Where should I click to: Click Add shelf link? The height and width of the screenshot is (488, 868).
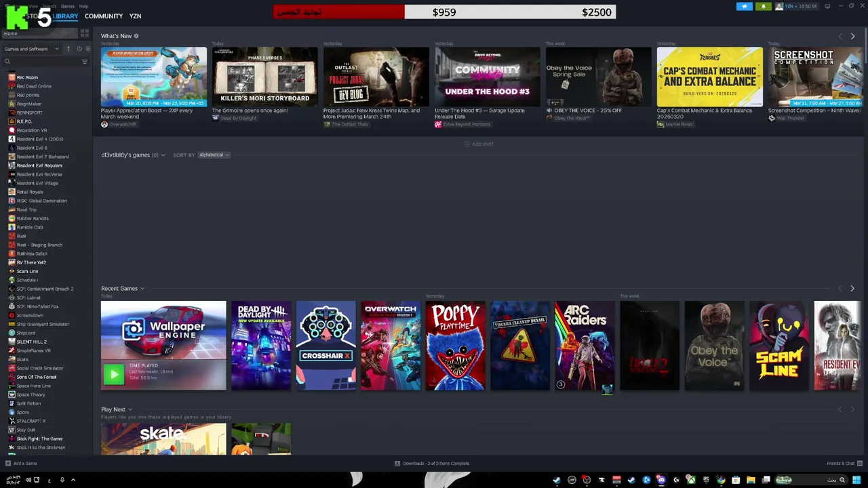coord(479,144)
